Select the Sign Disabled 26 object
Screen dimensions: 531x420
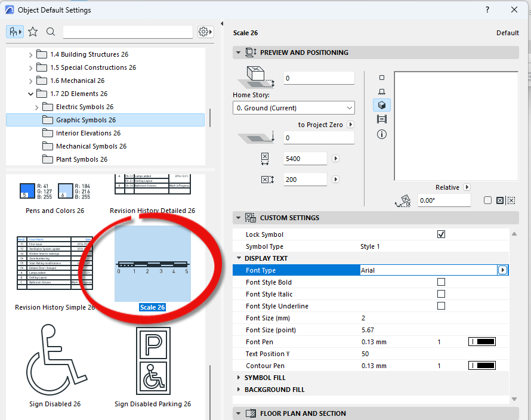(x=55, y=366)
